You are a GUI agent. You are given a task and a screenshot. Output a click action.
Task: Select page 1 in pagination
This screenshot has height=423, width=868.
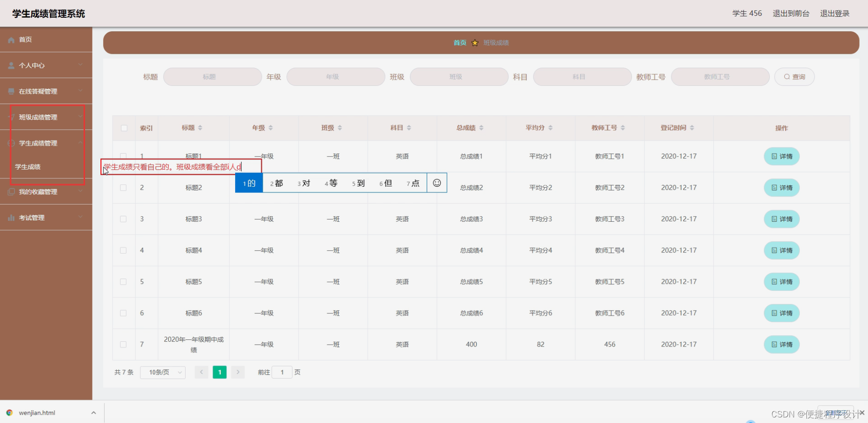pos(220,372)
